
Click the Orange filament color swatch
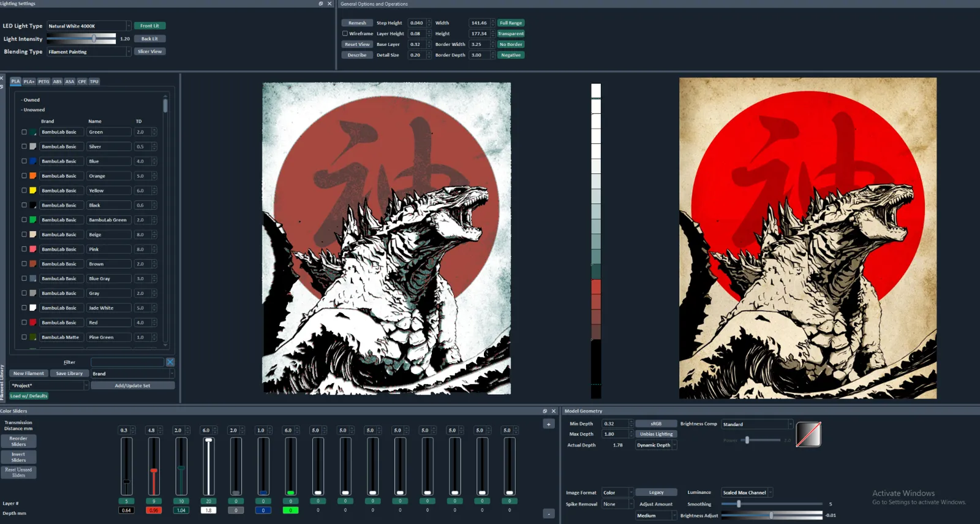pyautogui.click(x=33, y=176)
